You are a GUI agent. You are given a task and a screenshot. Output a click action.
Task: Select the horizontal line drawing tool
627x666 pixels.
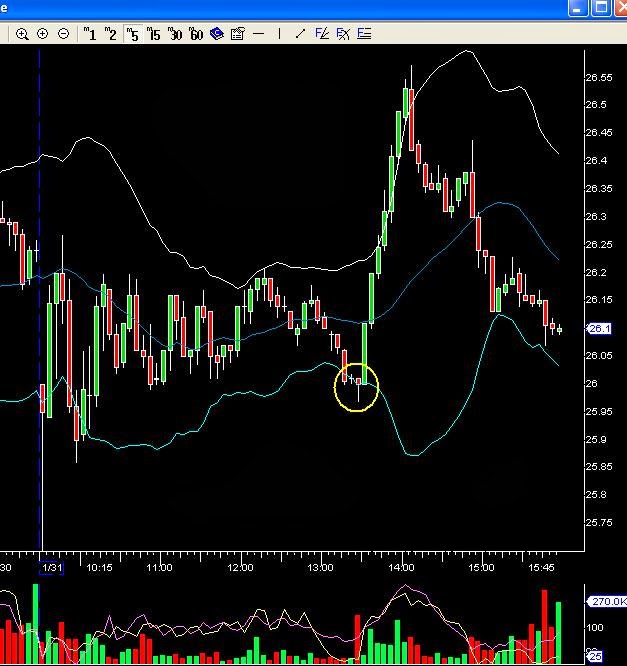(x=258, y=34)
